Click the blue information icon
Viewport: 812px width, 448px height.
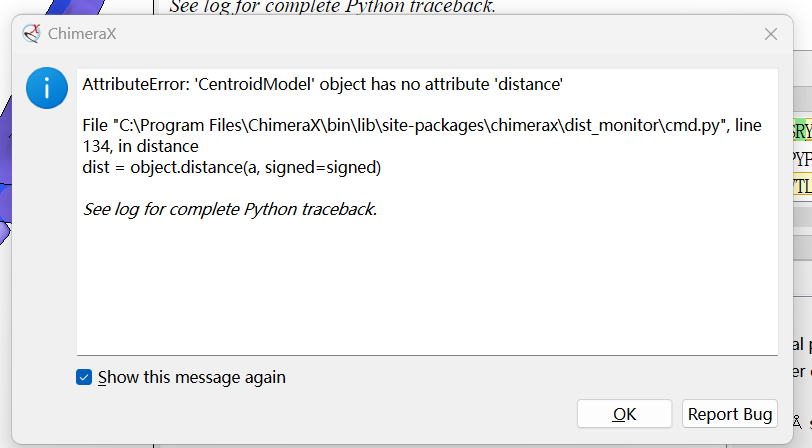pos(47,89)
